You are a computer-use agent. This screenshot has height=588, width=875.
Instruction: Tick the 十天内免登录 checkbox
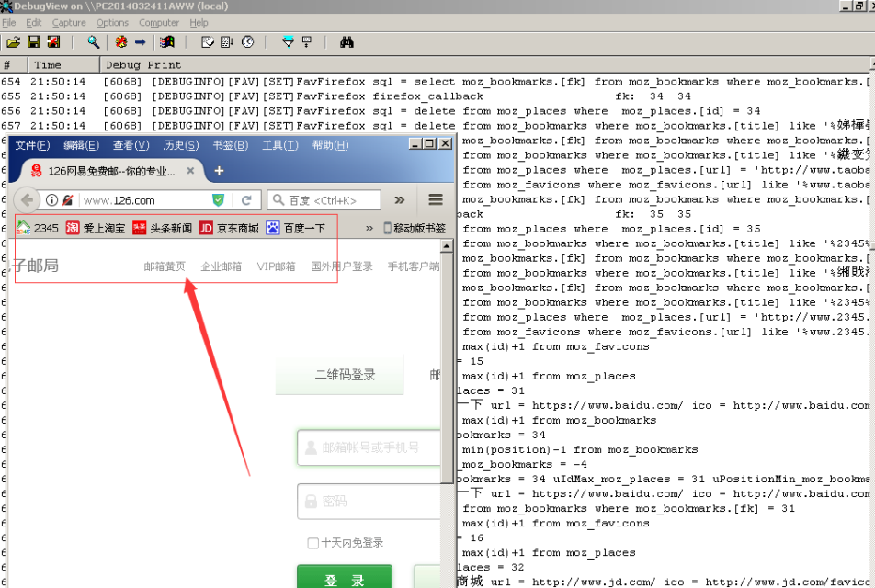(x=313, y=543)
